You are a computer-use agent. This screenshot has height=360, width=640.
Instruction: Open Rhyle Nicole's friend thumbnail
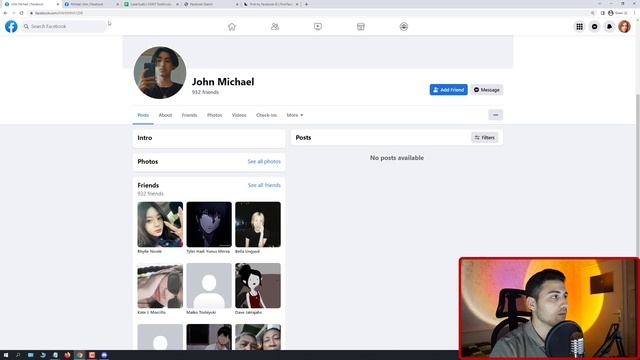[160, 224]
